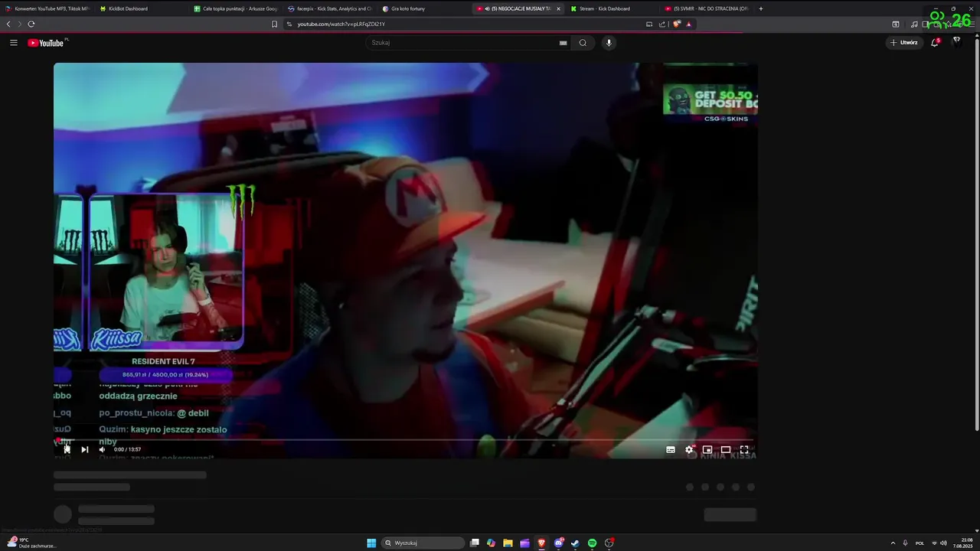Skip to the next video
Image resolution: width=980 pixels, height=551 pixels.
pos(84,449)
